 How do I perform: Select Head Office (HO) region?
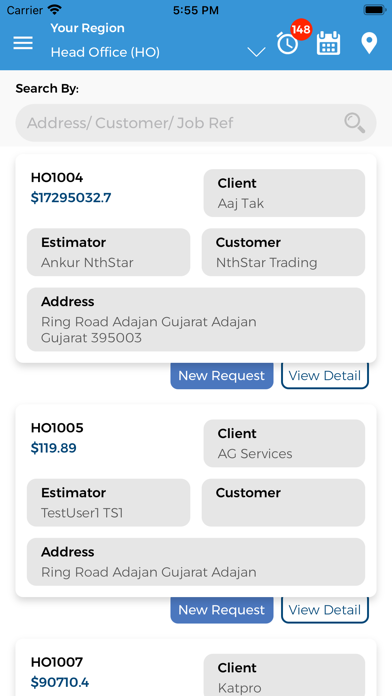tap(105, 52)
